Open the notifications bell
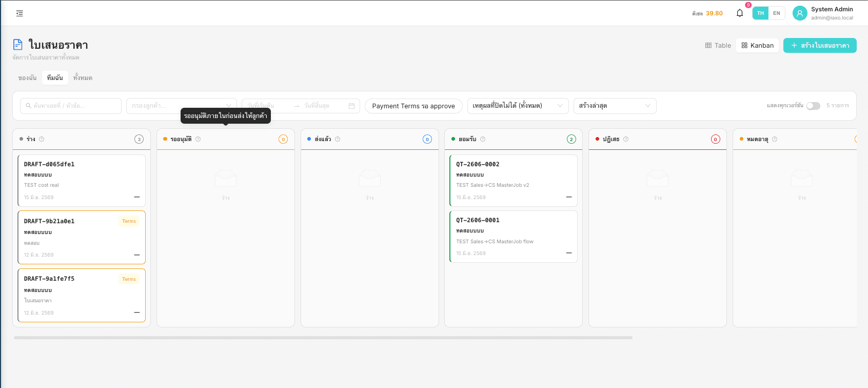 [740, 13]
